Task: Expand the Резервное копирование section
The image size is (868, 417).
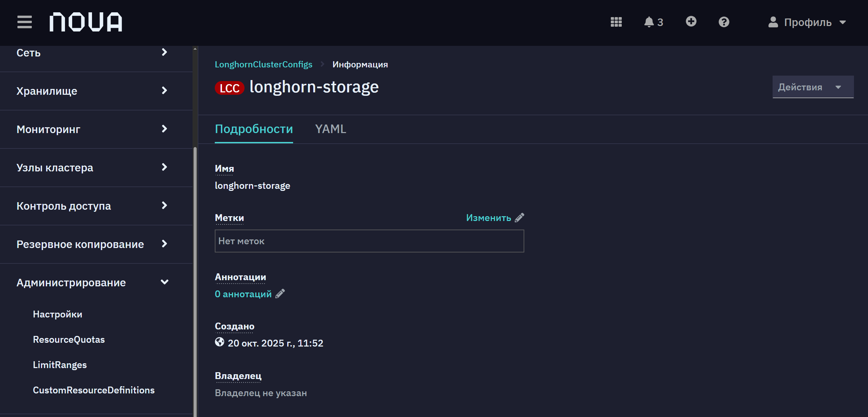Action: click(x=92, y=244)
